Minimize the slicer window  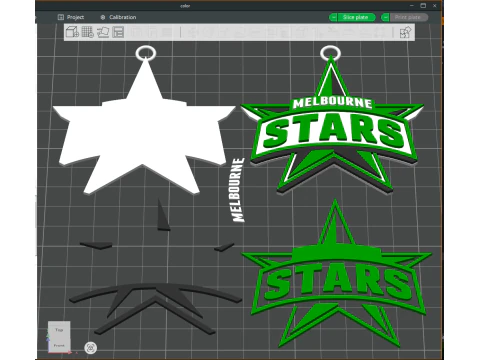(412, 6)
